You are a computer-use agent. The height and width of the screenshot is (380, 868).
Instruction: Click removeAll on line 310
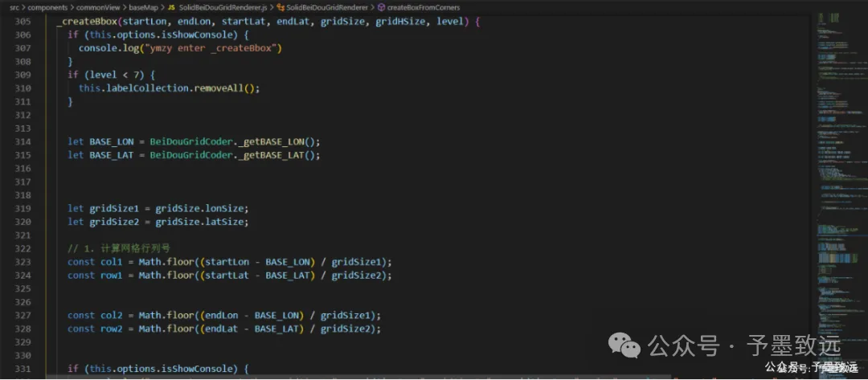tap(219, 88)
